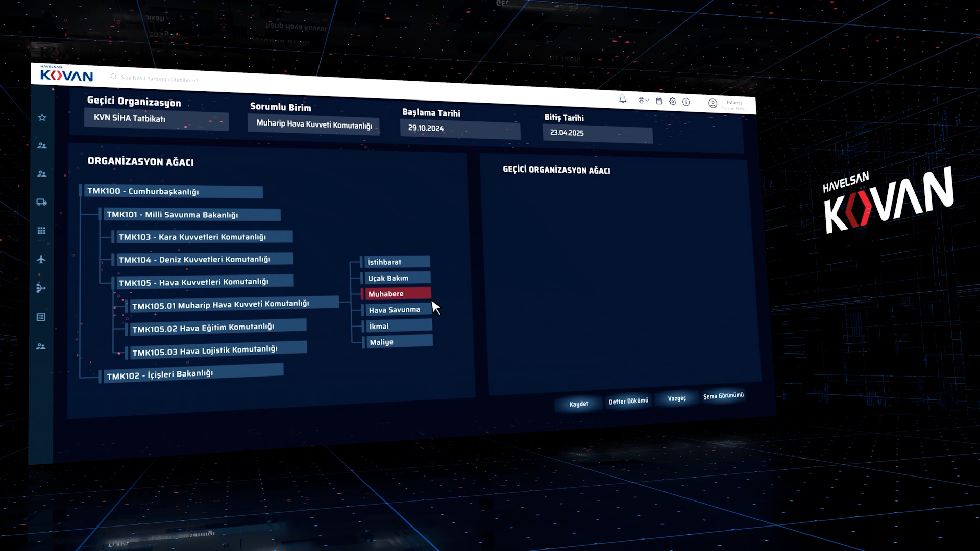Viewport: 980px width, 551px height.
Task: Open the hvltest1 user profile icon
Action: 713,103
